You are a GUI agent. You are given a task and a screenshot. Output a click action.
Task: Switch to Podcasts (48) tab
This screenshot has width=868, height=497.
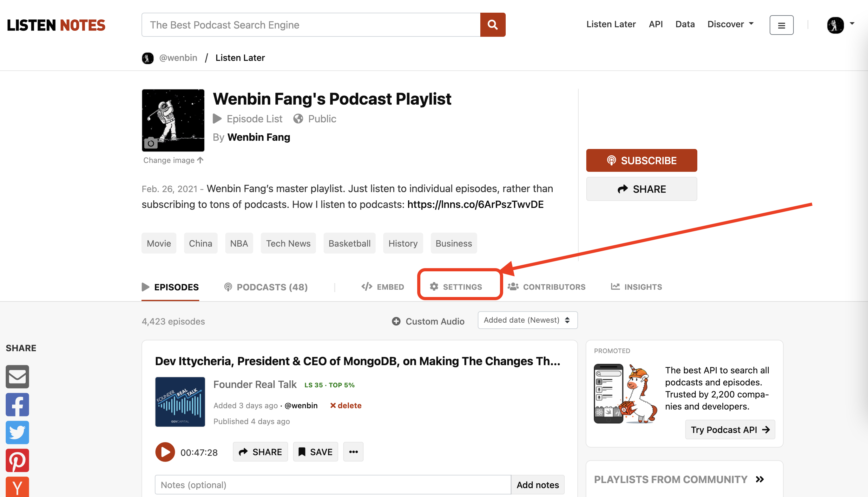(x=266, y=287)
